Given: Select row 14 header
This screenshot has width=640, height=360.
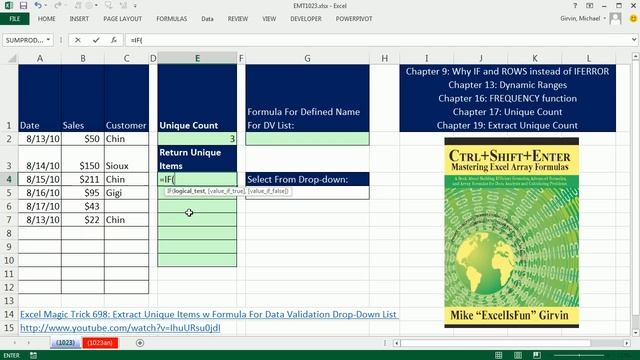Looking at the screenshot, I should [9, 314].
